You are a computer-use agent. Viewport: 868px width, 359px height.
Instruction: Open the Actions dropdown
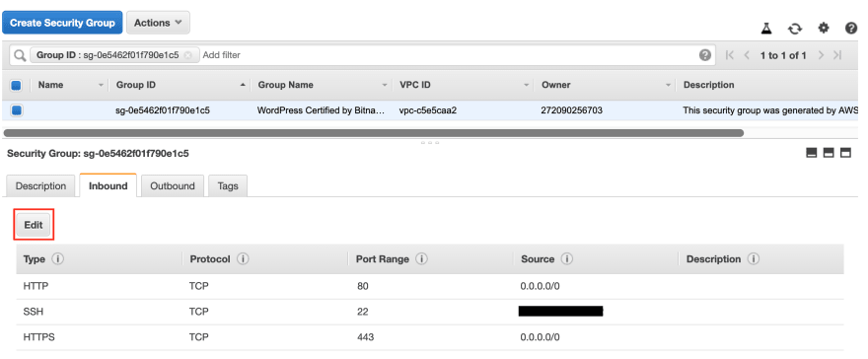click(159, 23)
